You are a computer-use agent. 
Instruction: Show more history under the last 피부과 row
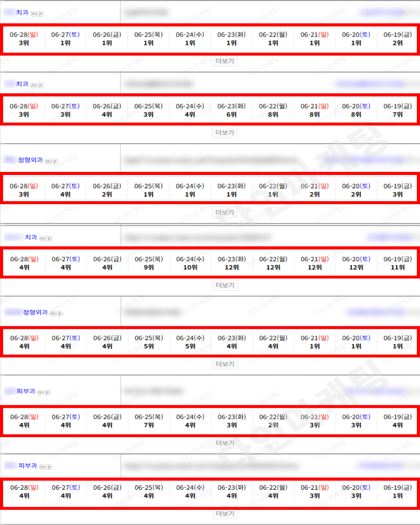(225, 513)
